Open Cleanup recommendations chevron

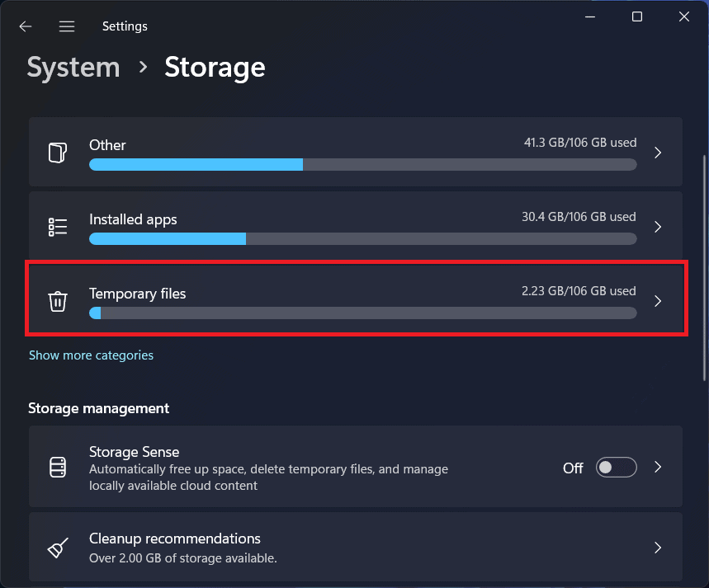click(x=658, y=548)
